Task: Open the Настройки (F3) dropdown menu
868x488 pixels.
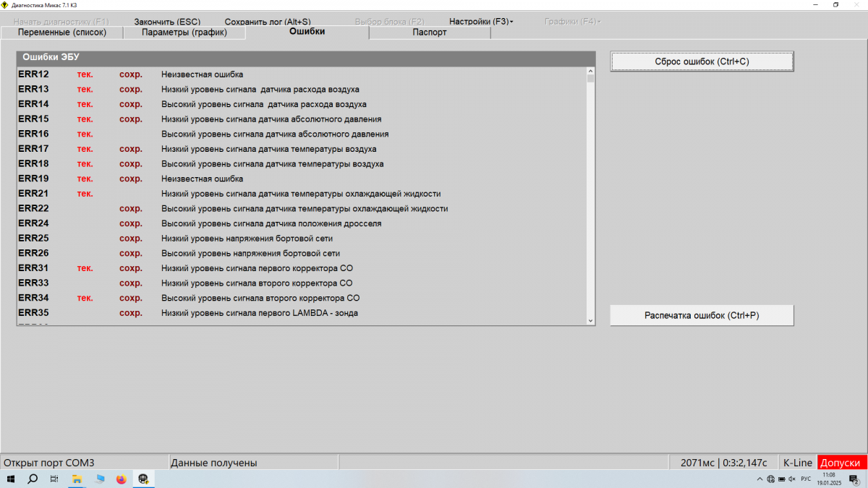Action: point(481,22)
